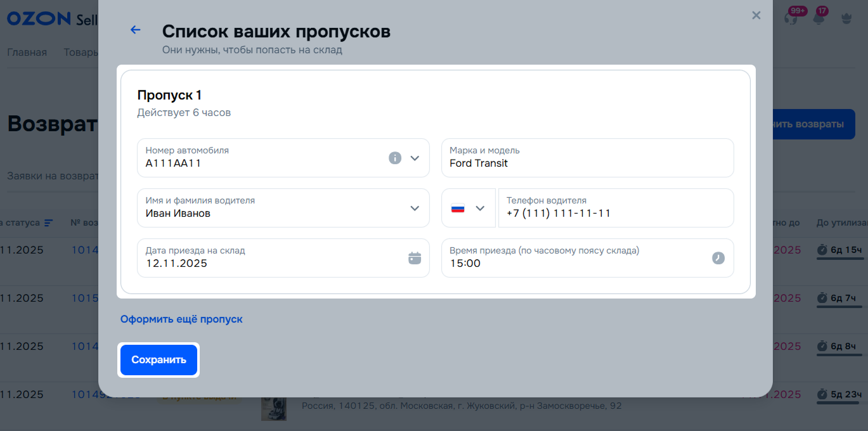
Task: Expand the car number dropdown chevron
Action: point(415,158)
